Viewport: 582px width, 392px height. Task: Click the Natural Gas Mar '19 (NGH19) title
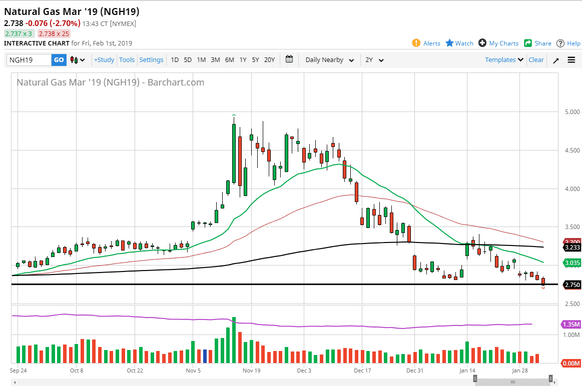click(x=72, y=11)
